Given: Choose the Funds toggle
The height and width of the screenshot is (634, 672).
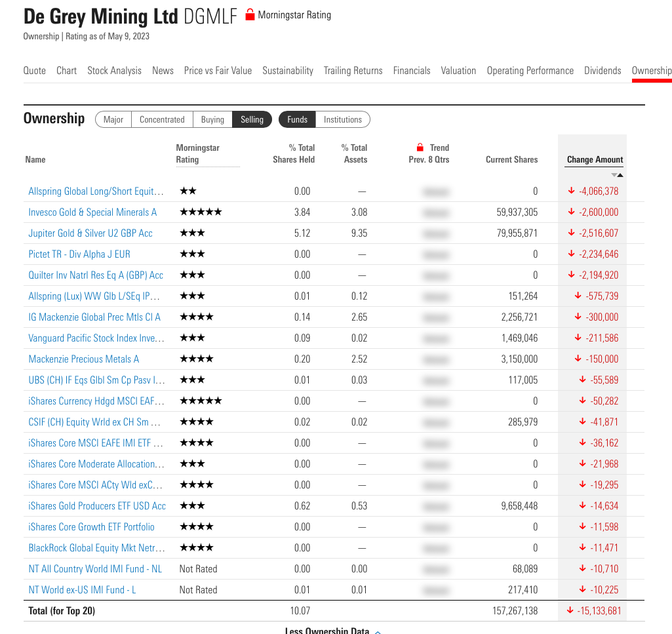Looking at the screenshot, I should click(x=298, y=119).
